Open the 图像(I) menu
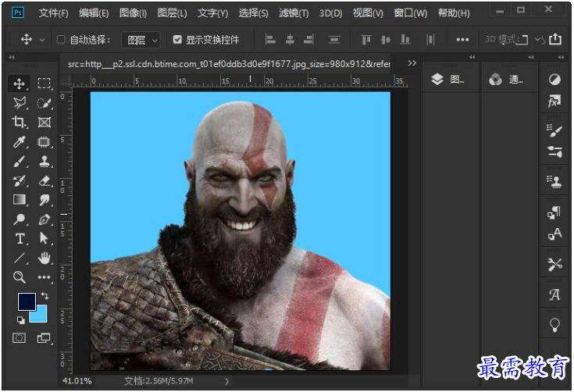 (x=134, y=13)
